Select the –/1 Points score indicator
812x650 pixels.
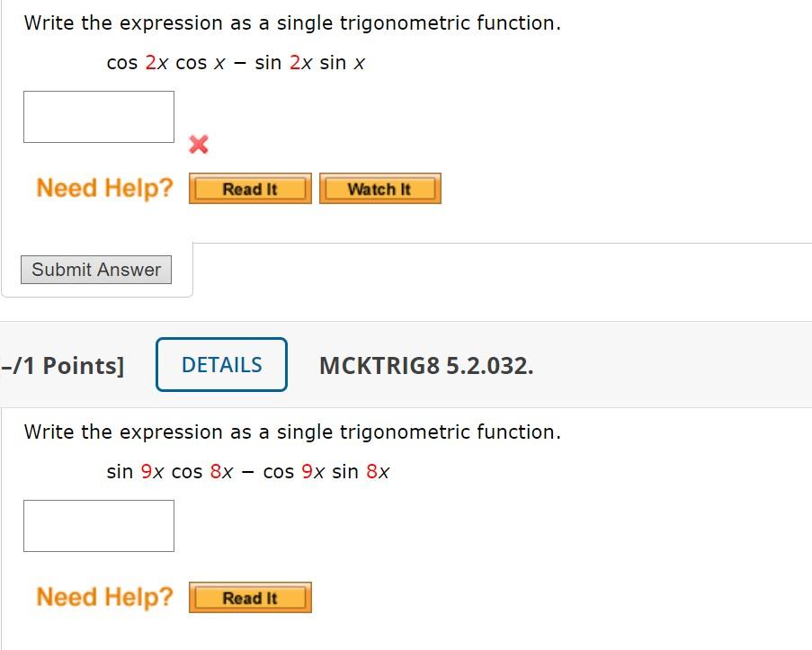click(x=63, y=365)
